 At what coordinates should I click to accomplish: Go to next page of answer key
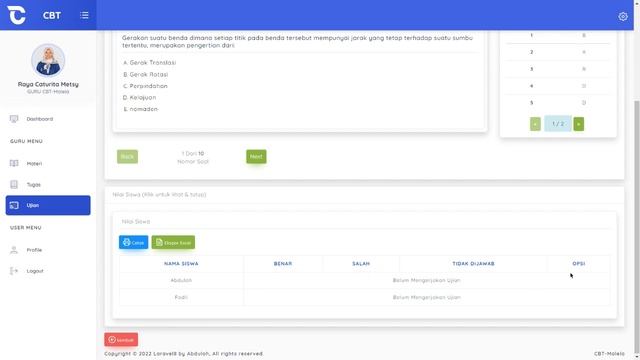(x=578, y=124)
